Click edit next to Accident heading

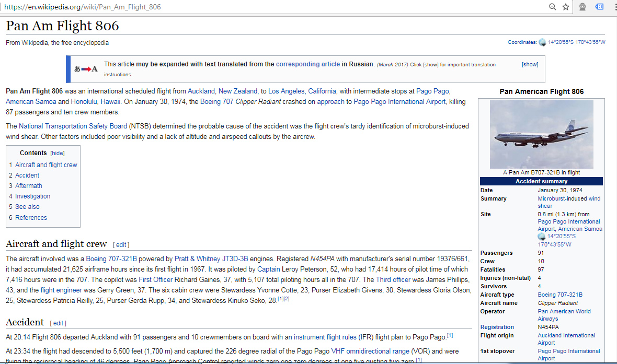click(x=59, y=323)
